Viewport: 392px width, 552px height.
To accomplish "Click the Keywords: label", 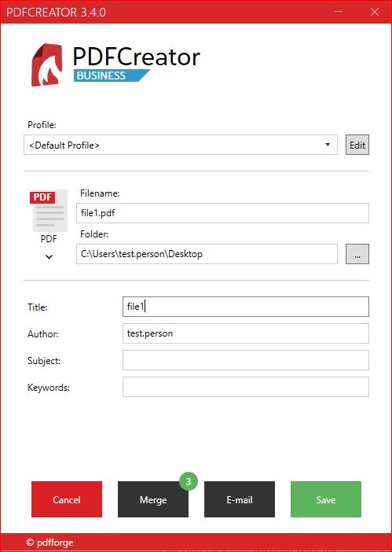I will pyautogui.click(x=49, y=388).
